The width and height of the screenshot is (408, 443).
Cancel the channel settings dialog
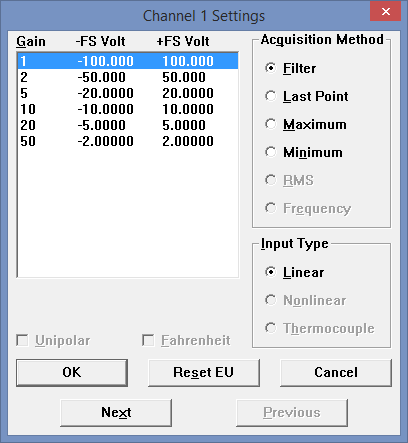point(336,373)
